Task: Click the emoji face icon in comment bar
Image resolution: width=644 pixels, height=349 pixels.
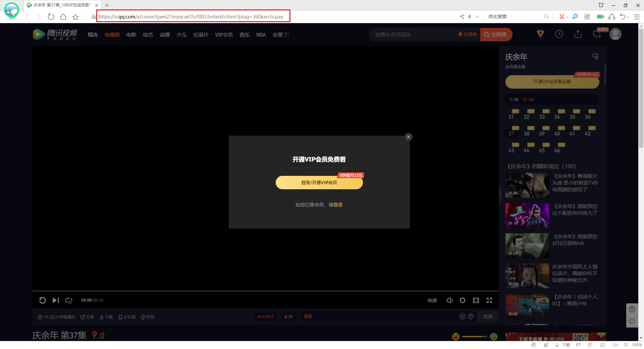Action: click(463, 316)
